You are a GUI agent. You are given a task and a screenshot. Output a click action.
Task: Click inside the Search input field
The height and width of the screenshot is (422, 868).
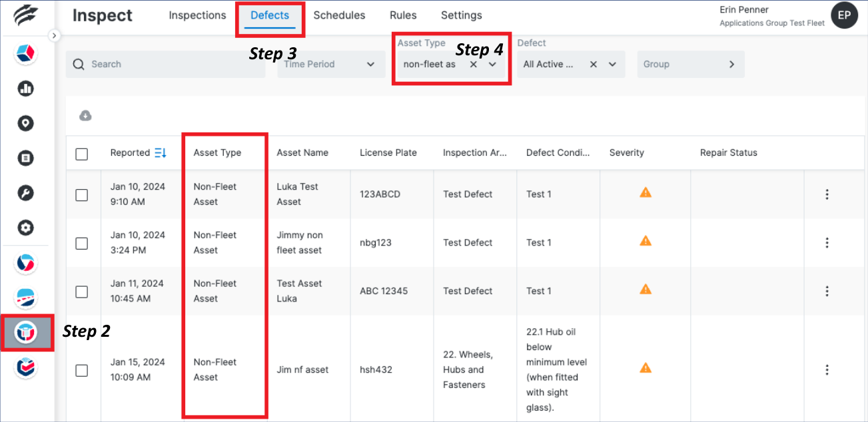tap(165, 64)
